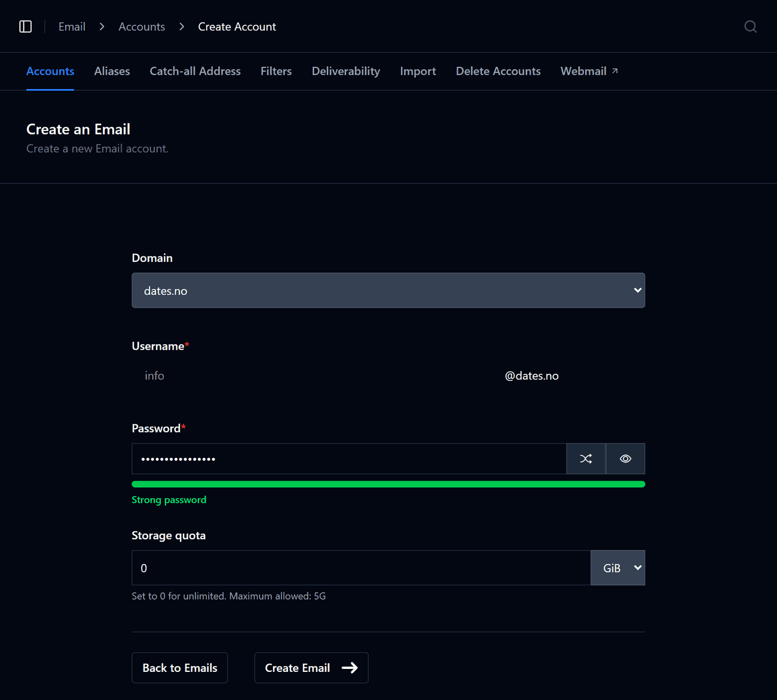Open the Import tab

[x=418, y=71]
